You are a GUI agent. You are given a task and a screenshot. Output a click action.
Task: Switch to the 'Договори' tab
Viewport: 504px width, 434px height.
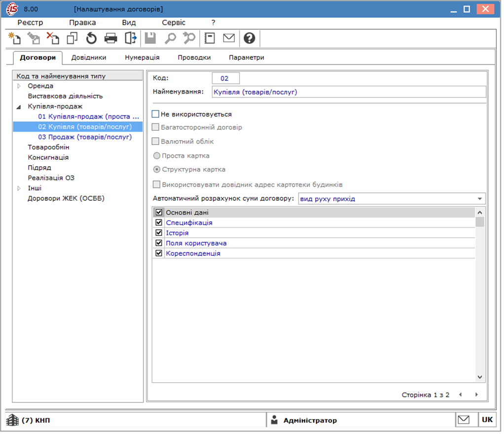click(x=37, y=58)
